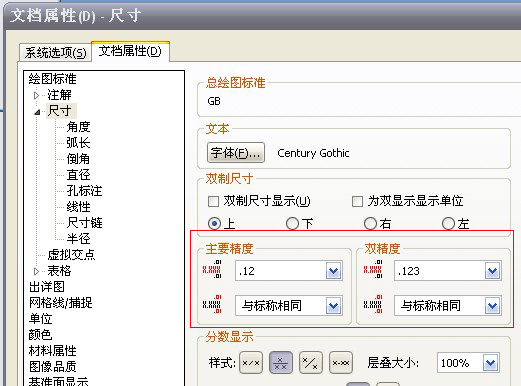Open the 弧长 dimension settings
This screenshot has height=386, width=521.
(x=78, y=143)
